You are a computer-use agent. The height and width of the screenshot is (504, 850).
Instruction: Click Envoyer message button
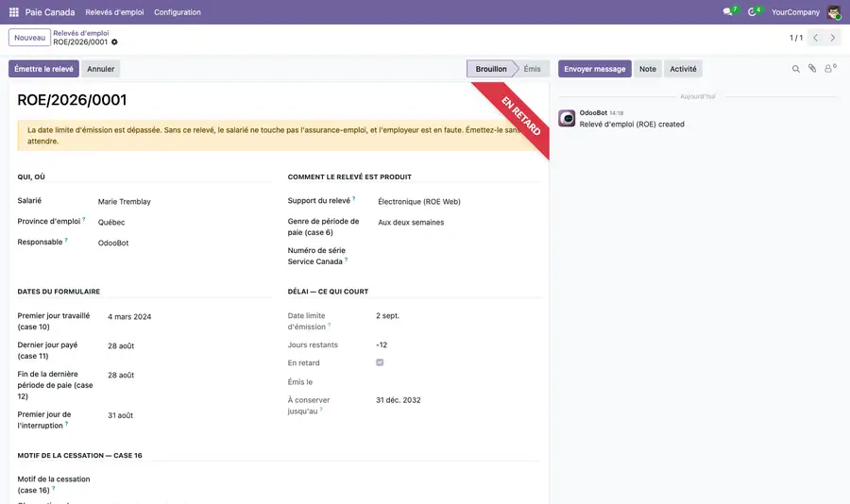point(595,69)
